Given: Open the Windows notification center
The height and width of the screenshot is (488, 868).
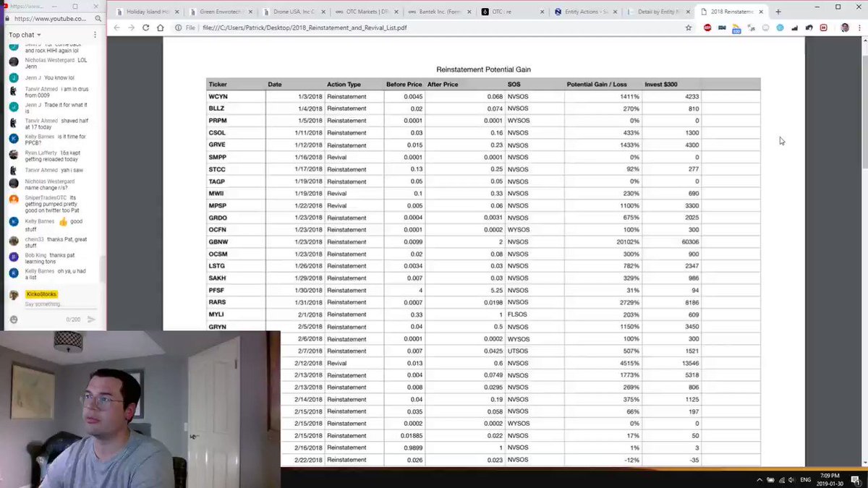Looking at the screenshot, I should pyautogui.click(x=855, y=479).
